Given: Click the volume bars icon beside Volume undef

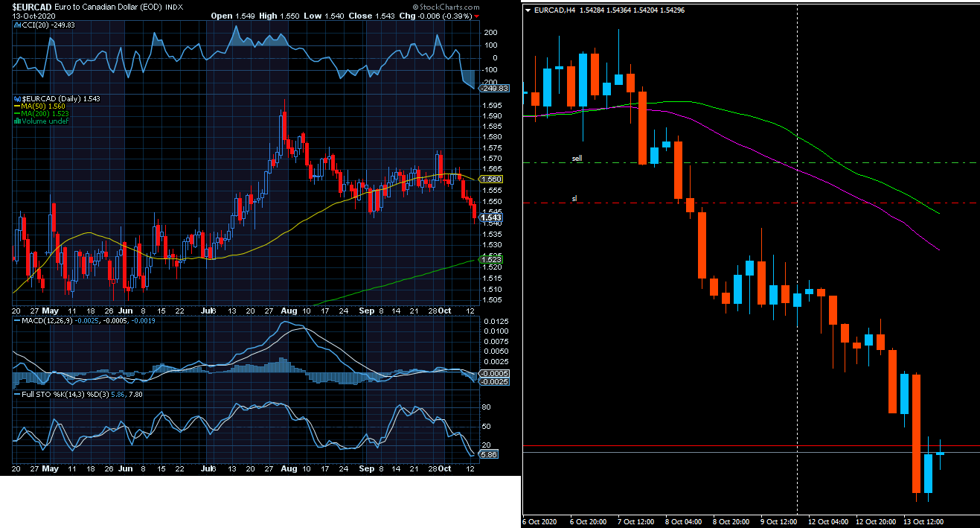Looking at the screenshot, I should 18,121.
